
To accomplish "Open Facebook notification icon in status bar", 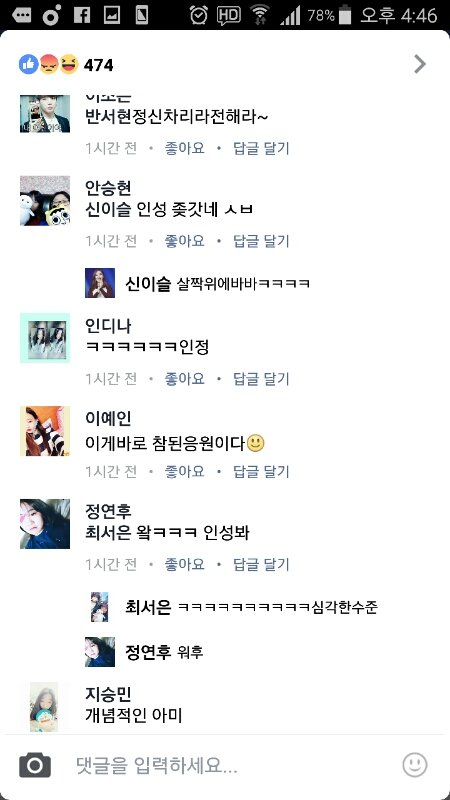I will 82,15.
